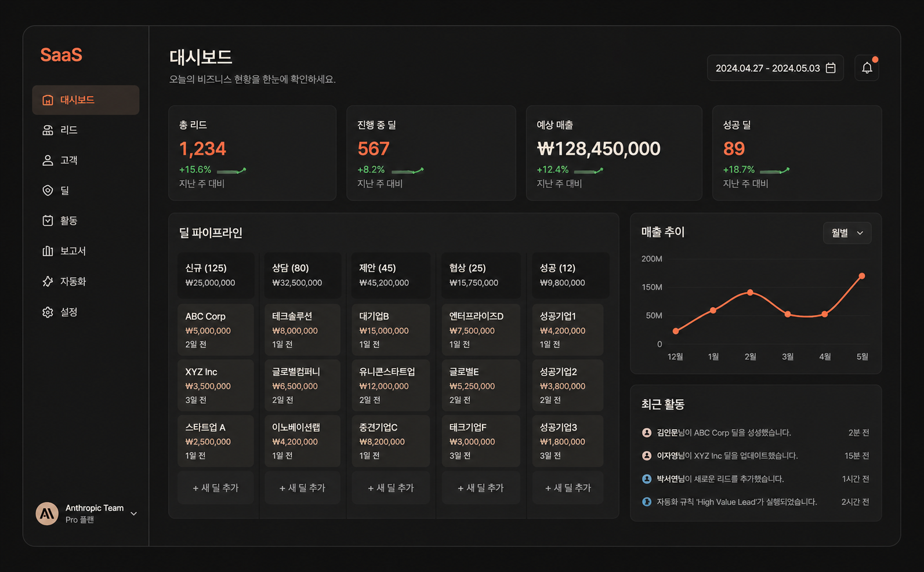This screenshot has width=924, height=572.
Task: Open the calendar icon in date range
Action: 831,68
